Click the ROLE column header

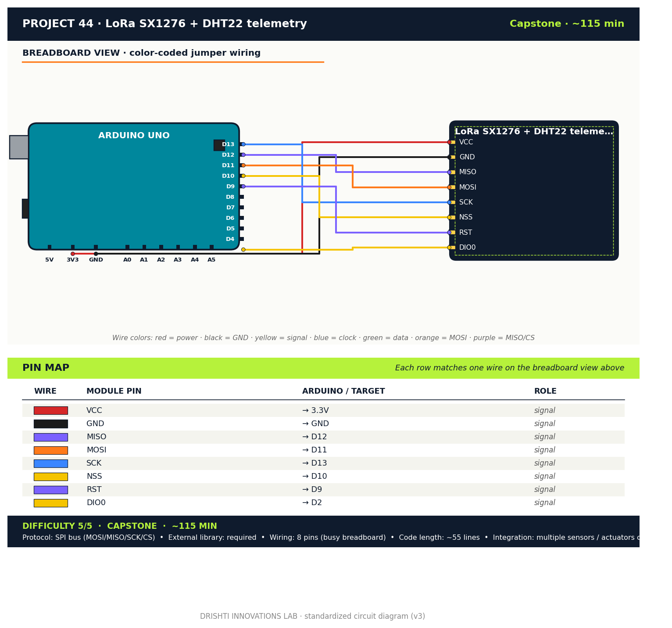point(545,391)
